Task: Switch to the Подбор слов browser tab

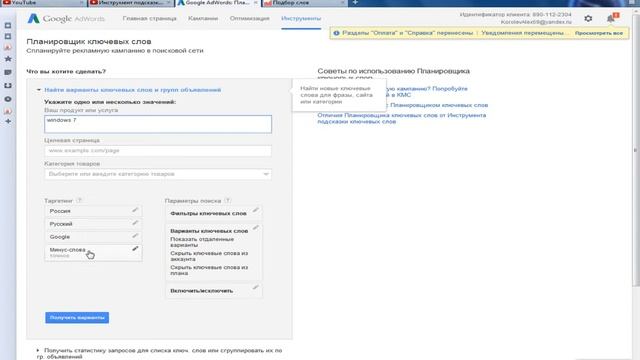Action: pos(304,3)
